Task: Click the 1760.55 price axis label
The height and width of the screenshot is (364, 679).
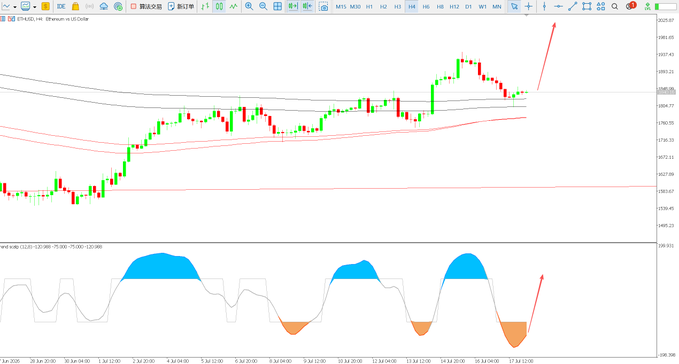Action: (x=666, y=123)
